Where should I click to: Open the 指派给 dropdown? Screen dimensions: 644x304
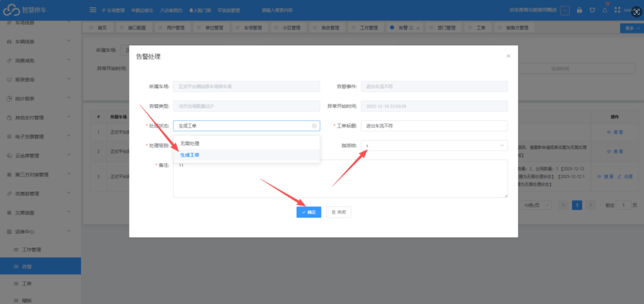(434, 146)
